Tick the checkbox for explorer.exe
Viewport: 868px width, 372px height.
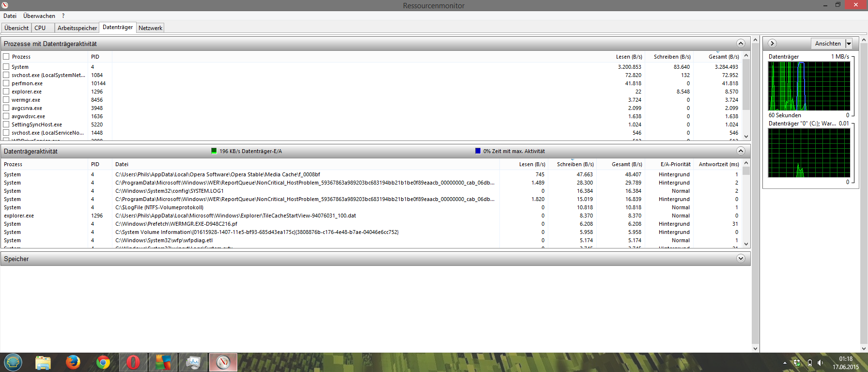(6, 92)
